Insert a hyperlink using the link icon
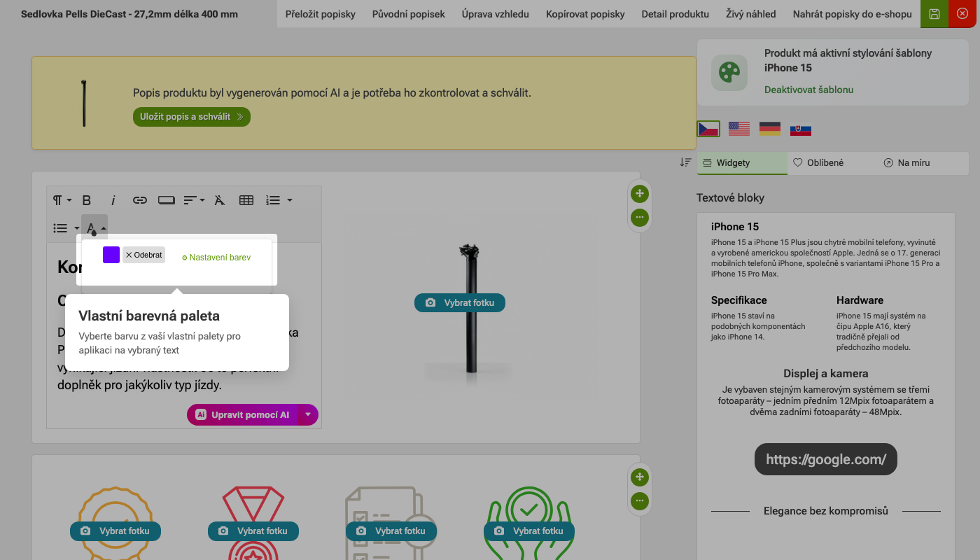 click(x=140, y=200)
